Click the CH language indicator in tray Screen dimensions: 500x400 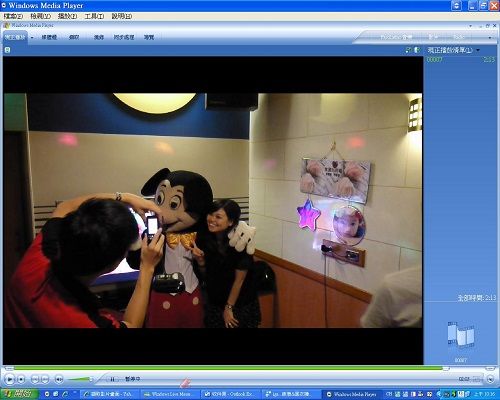click(389, 394)
